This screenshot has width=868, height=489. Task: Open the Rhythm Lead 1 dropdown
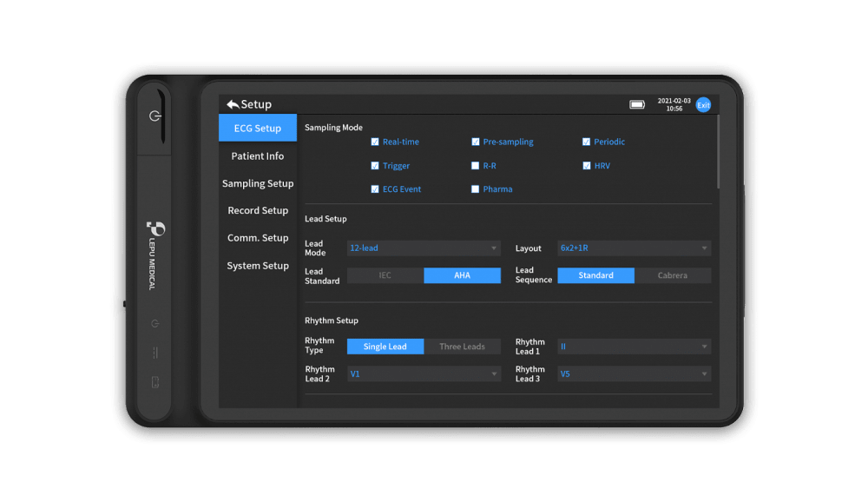click(634, 347)
